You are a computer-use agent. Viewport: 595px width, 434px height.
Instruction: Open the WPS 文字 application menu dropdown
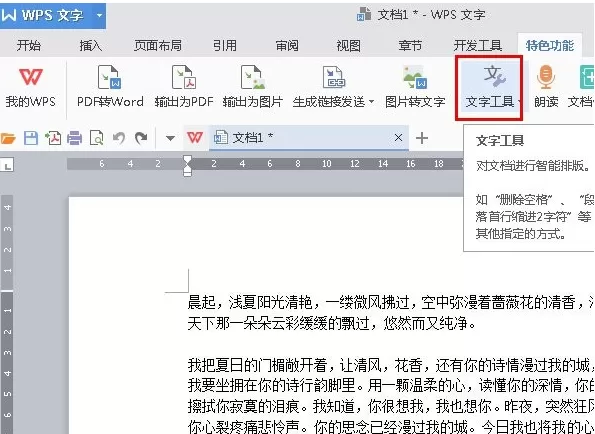coord(99,16)
